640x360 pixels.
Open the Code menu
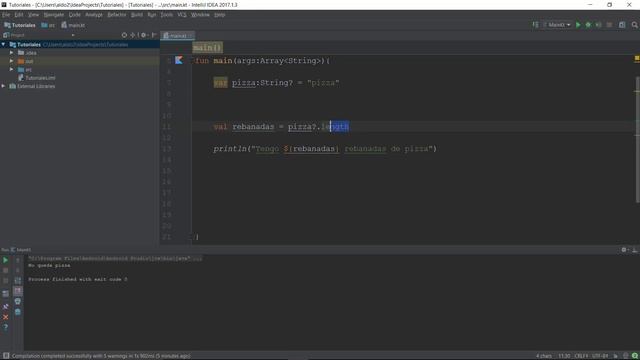point(74,15)
